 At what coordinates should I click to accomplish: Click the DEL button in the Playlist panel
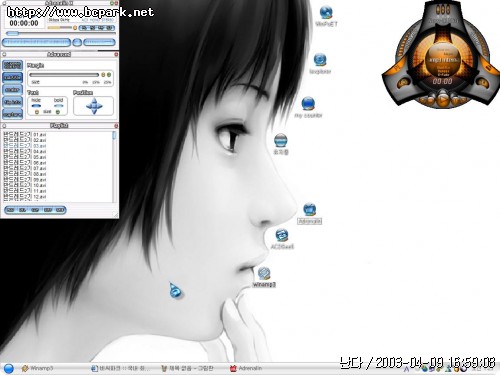22,210
